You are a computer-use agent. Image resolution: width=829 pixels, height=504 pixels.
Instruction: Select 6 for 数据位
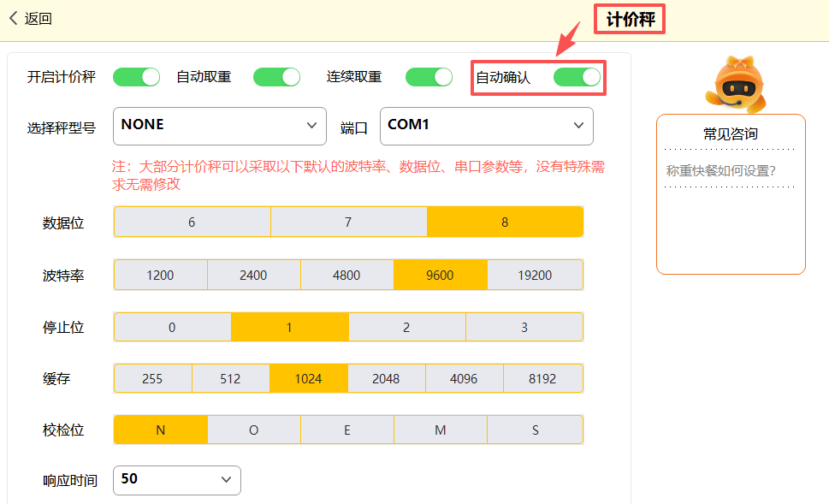192,222
